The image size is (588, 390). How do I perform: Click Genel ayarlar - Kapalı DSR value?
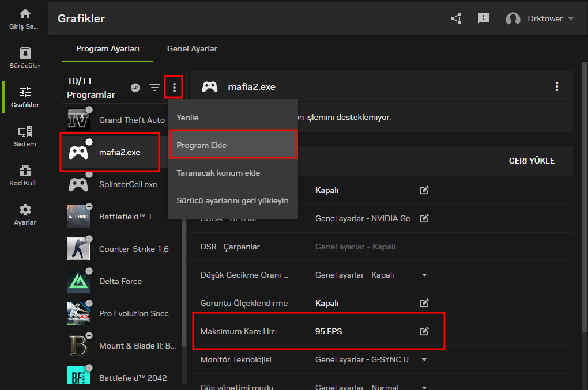tap(355, 247)
